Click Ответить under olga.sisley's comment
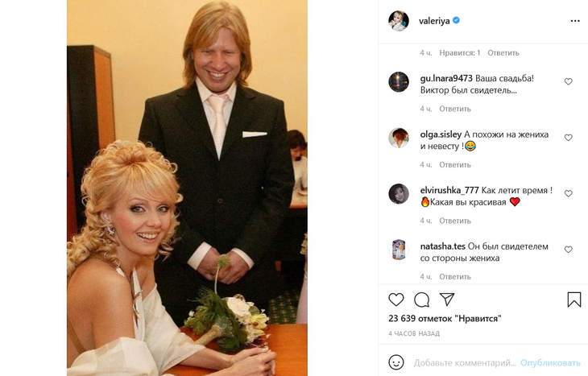The width and height of the screenshot is (588, 376). pos(455,165)
